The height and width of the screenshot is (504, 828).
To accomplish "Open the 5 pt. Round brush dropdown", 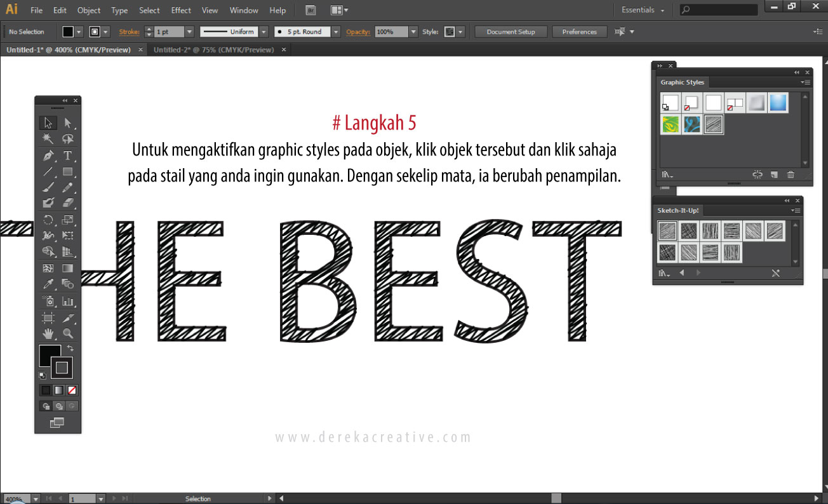I will pyautogui.click(x=336, y=32).
